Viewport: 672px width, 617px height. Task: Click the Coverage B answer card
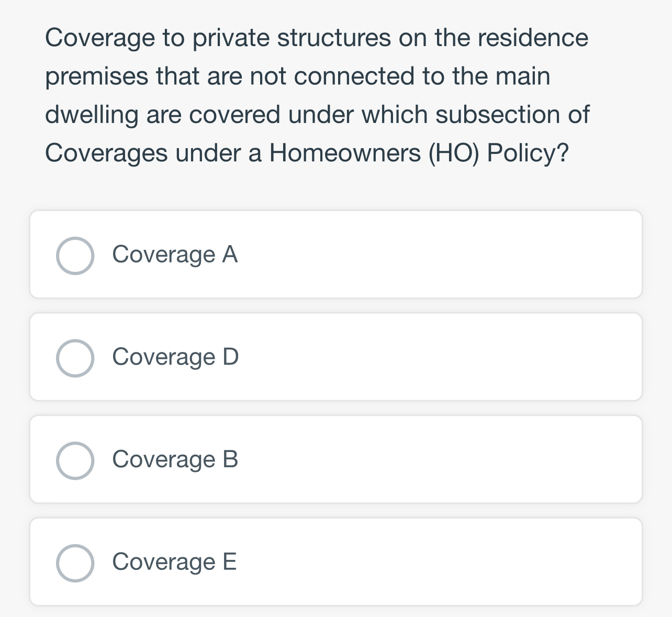click(336, 458)
